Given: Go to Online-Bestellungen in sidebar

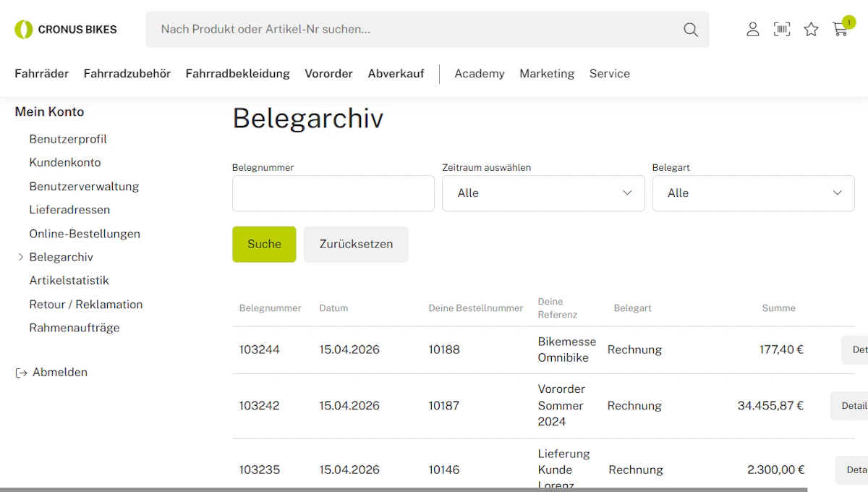Looking at the screenshot, I should [85, 234].
